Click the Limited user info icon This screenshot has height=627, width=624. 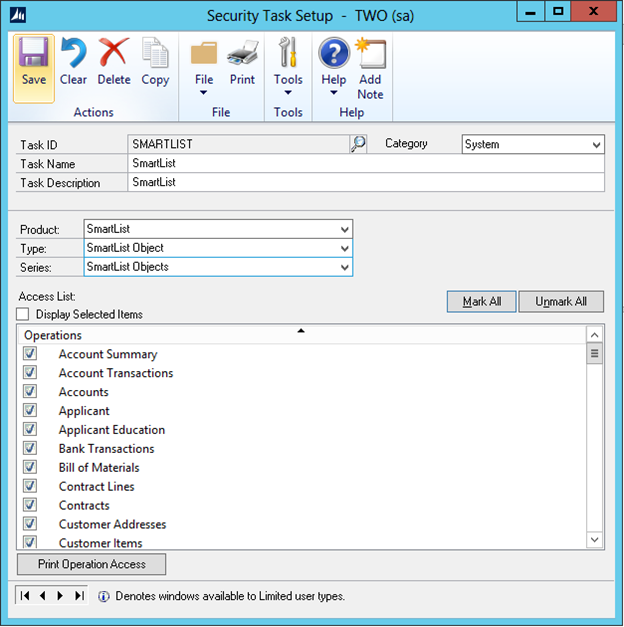click(x=104, y=596)
